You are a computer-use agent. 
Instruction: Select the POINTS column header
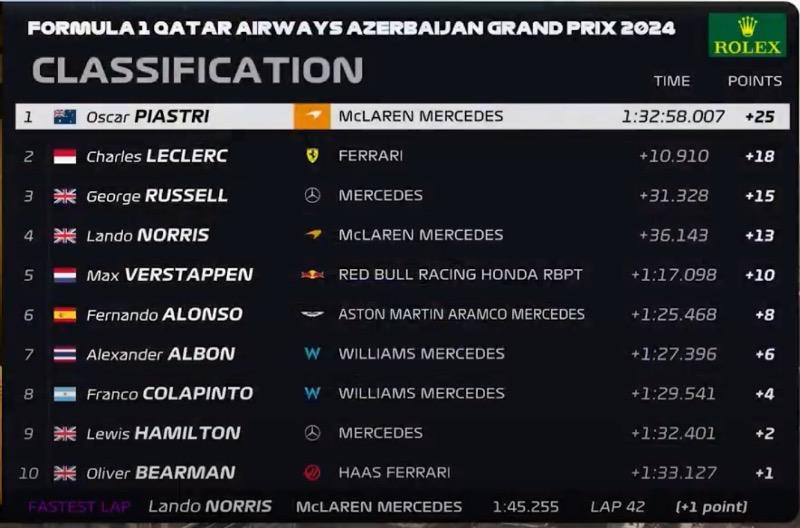(x=755, y=81)
